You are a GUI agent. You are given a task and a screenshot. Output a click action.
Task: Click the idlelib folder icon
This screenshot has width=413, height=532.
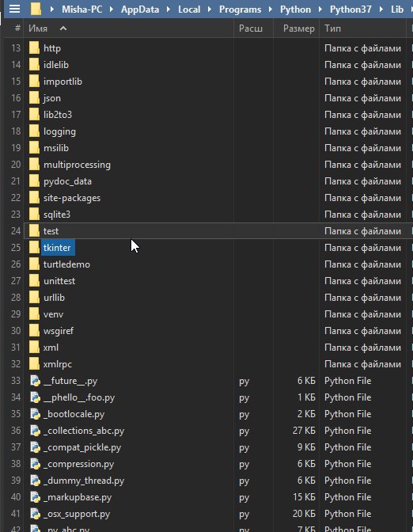click(34, 65)
